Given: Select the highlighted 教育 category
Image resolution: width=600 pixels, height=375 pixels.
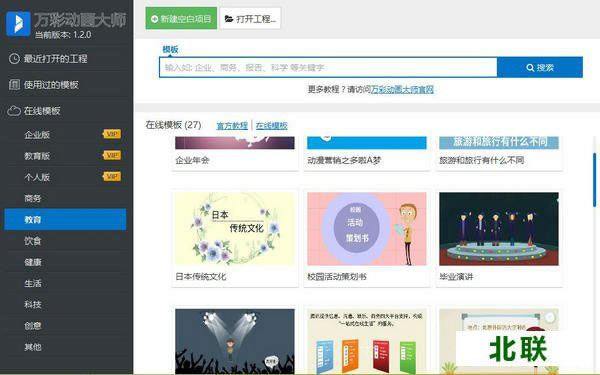Looking at the screenshot, I should point(65,219).
